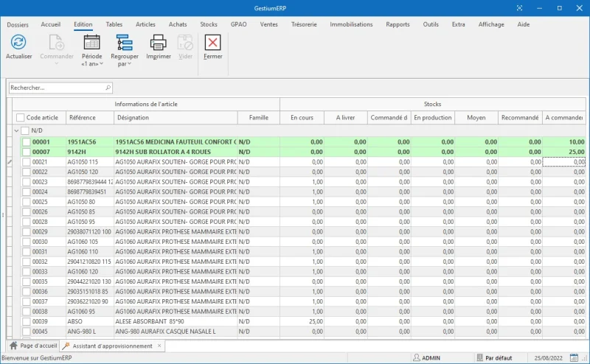Image resolution: width=590 pixels, height=364 pixels.
Task: Sort by Désignation column header
Action: [x=176, y=118]
